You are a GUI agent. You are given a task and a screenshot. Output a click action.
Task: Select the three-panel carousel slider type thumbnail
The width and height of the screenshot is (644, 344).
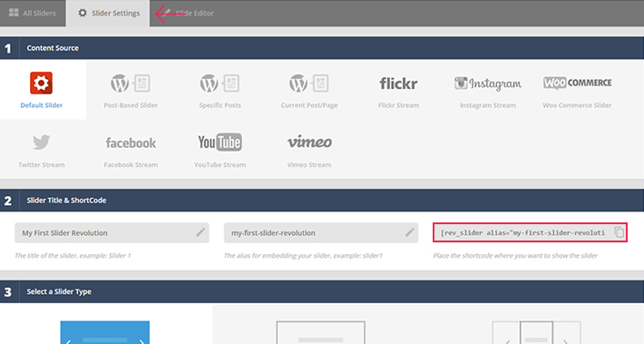tap(536, 332)
